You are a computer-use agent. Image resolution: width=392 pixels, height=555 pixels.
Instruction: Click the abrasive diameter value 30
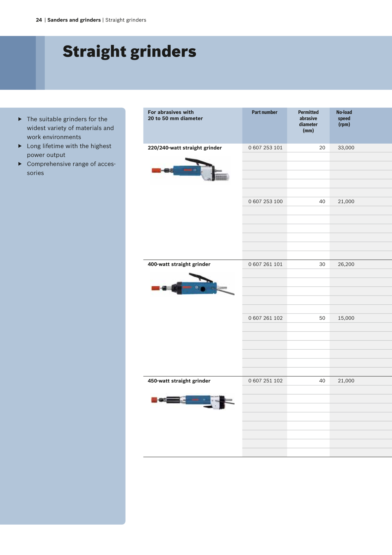tap(322, 264)
